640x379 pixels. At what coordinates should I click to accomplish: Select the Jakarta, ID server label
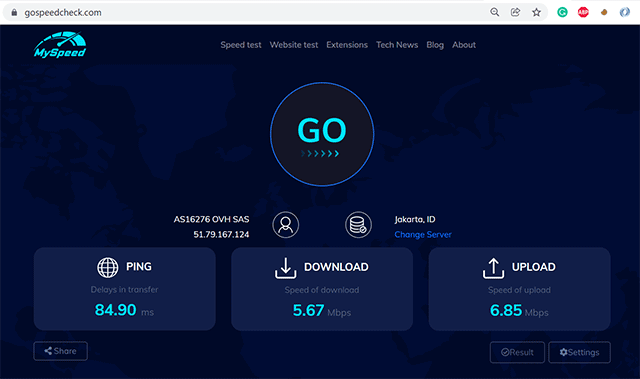415,219
